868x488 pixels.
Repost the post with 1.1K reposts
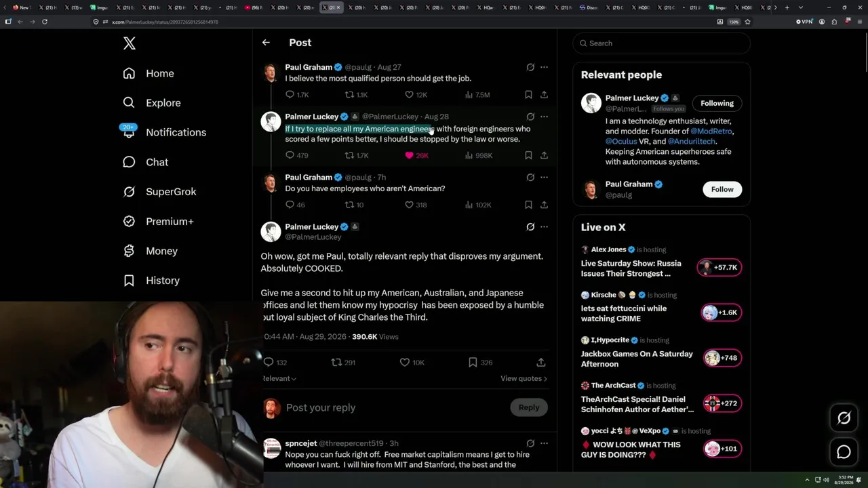(356, 95)
